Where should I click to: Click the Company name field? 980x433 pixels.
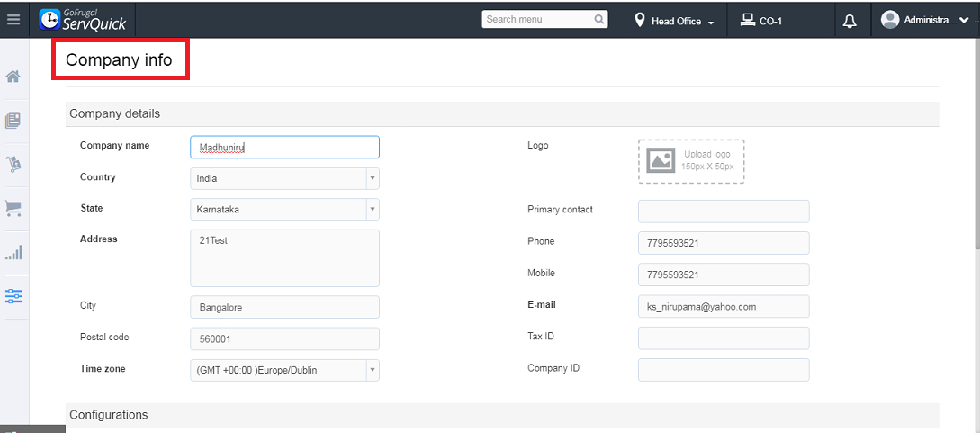tap(284, 147)
